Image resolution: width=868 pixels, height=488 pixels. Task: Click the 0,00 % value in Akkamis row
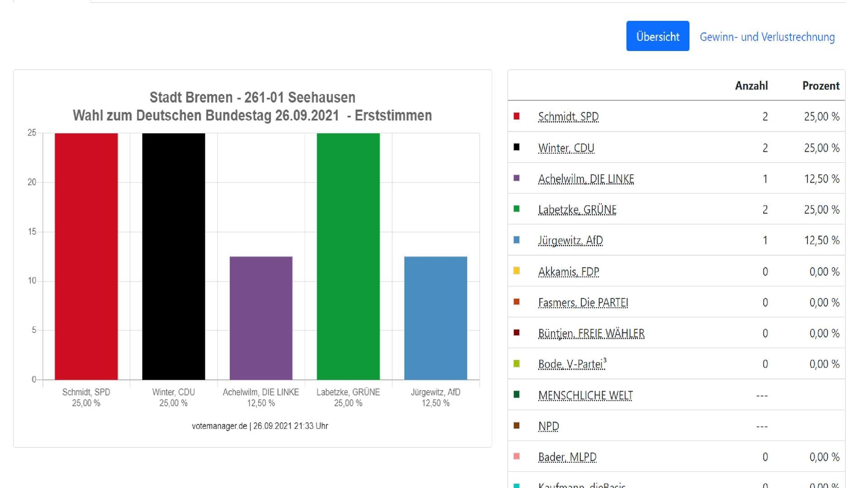tap(824, 272)
